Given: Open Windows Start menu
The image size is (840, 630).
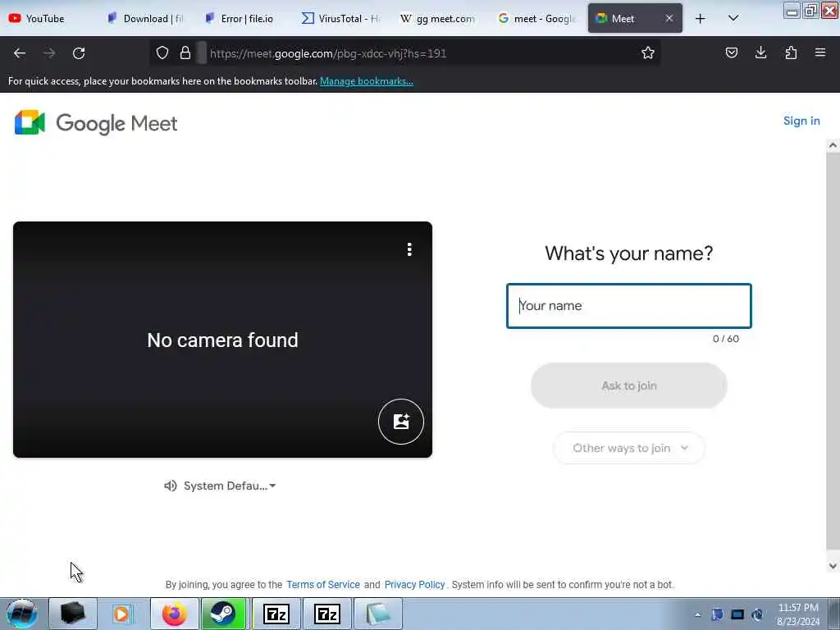Looking at the screenshot, I should [x=22, y=614].
